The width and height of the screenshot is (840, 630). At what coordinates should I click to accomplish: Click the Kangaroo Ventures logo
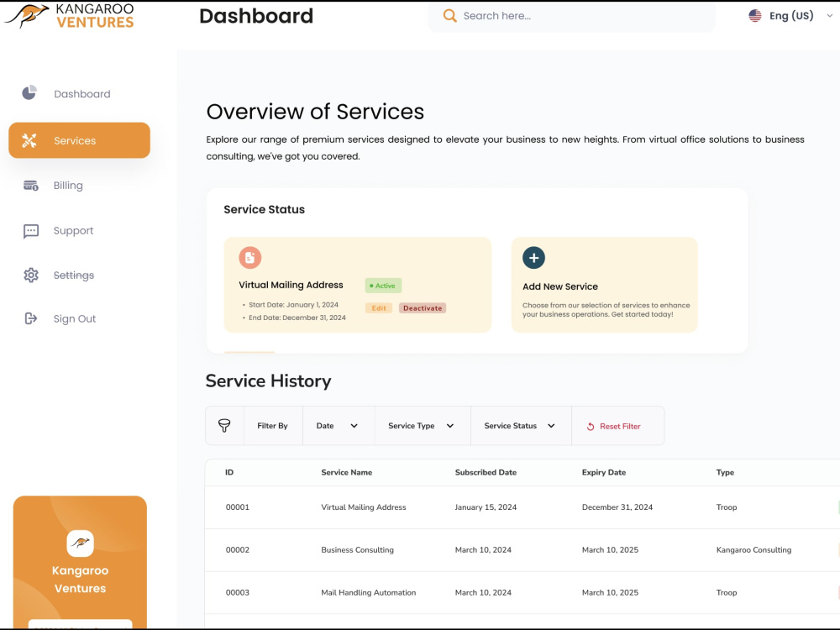point(69,16)
